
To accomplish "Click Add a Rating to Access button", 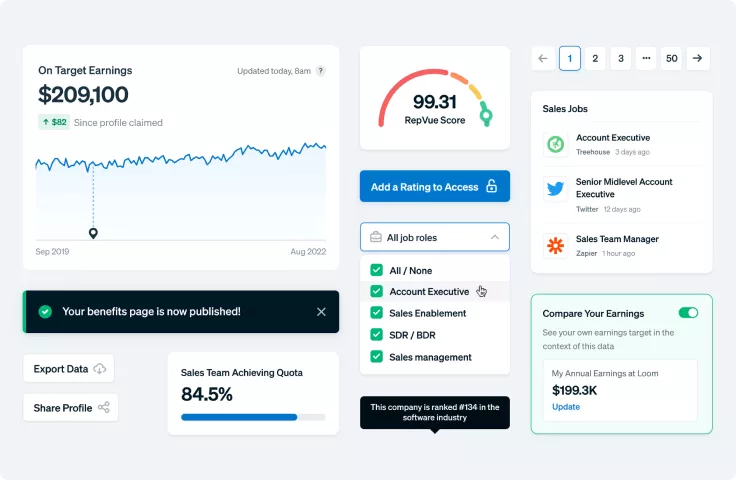I will (435, 186).
